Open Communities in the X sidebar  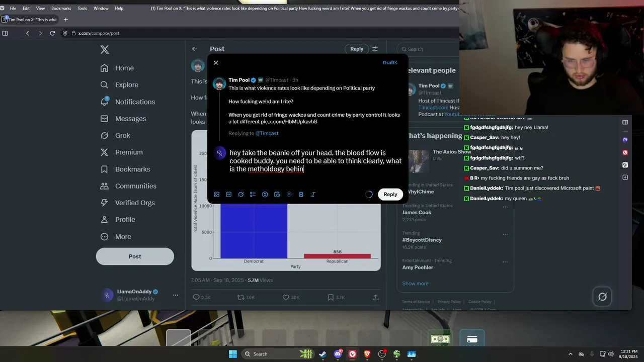129,186
